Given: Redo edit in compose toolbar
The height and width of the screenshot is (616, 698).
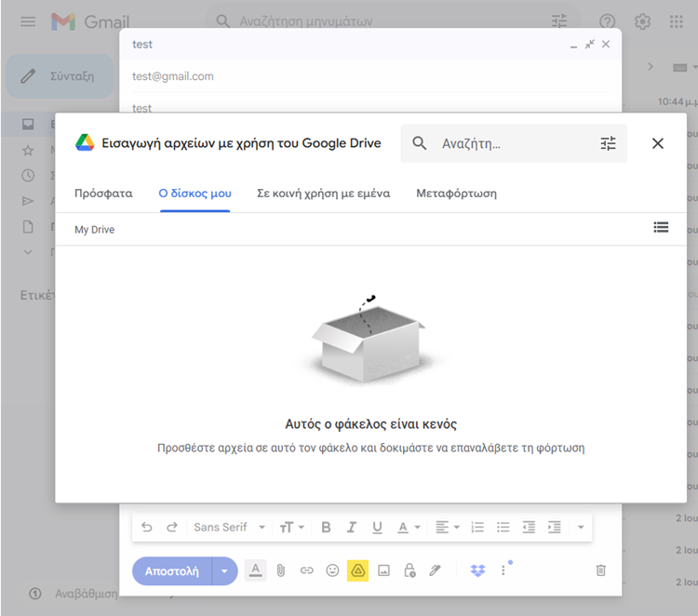Looking at the screenshot, I should pos(172,528).
